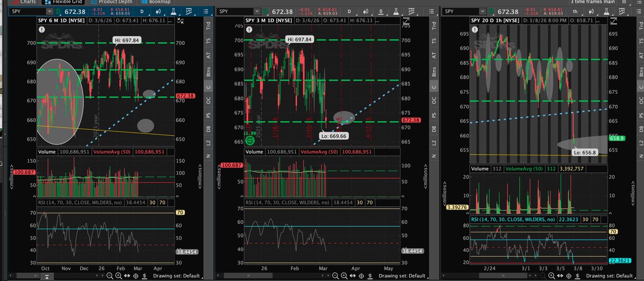Open the Trd sidebar tab in left chart
Image resolution: width=644 pixels, height=281 pixels.
click(x=208, y=25)
